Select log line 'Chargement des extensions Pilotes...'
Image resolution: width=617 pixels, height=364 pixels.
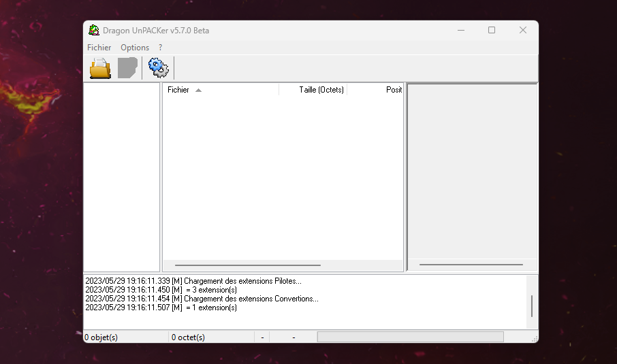point(193,281)
